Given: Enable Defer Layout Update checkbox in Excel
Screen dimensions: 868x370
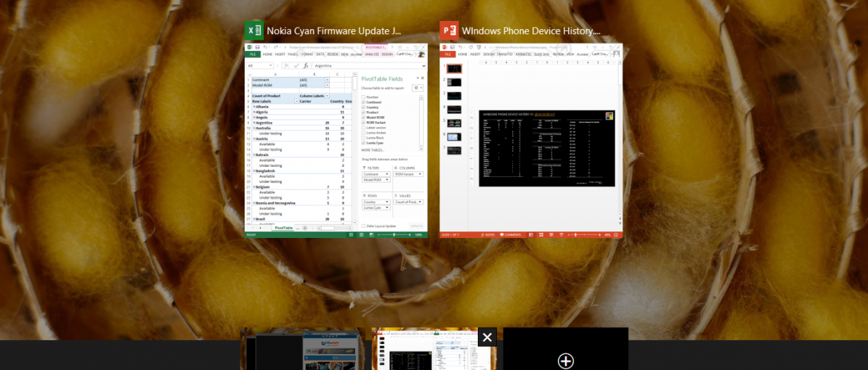Looking at the screenshot, I should (363, 226).
